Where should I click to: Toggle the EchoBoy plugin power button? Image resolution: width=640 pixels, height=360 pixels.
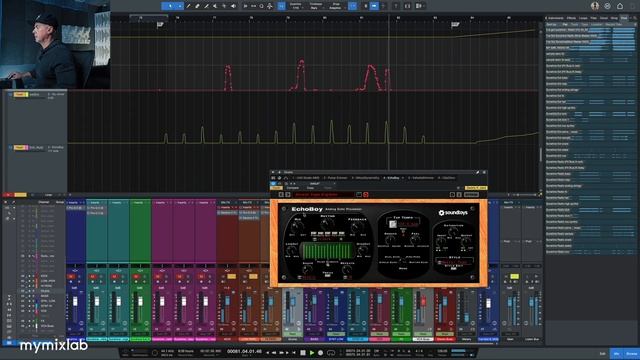(273, 184)
